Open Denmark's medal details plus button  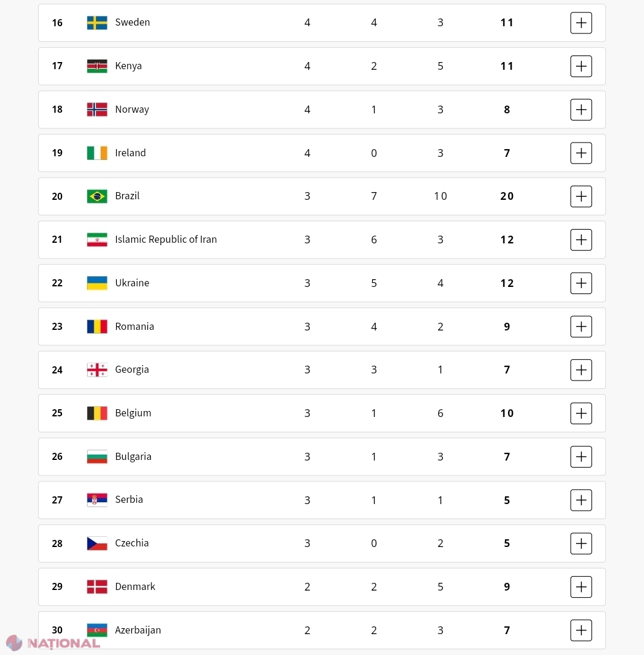click(581, 587)
